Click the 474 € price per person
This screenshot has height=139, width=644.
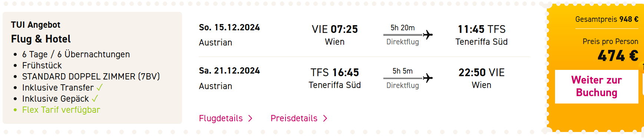tap(618, 56)
